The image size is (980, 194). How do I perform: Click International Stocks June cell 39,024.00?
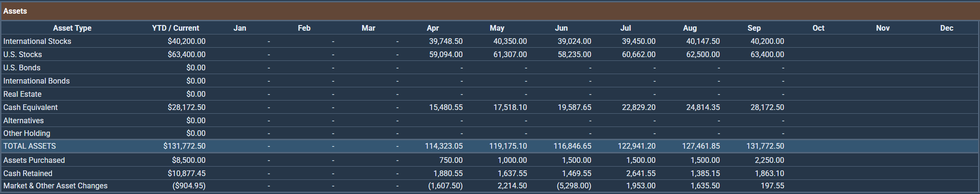pos(574,41)
